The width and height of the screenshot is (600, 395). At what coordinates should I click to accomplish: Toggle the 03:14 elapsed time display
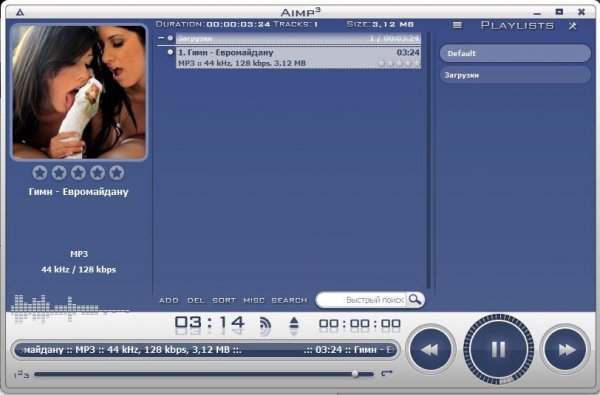click(x=209, y=323)
